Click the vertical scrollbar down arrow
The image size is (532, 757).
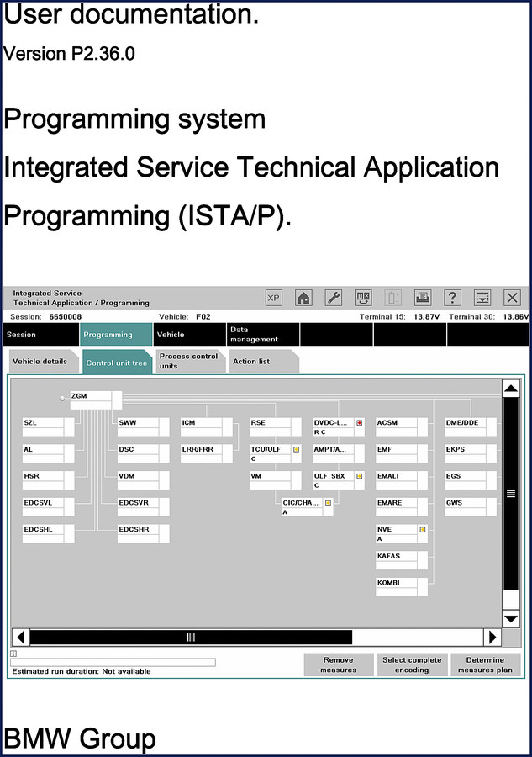(511, 619)
